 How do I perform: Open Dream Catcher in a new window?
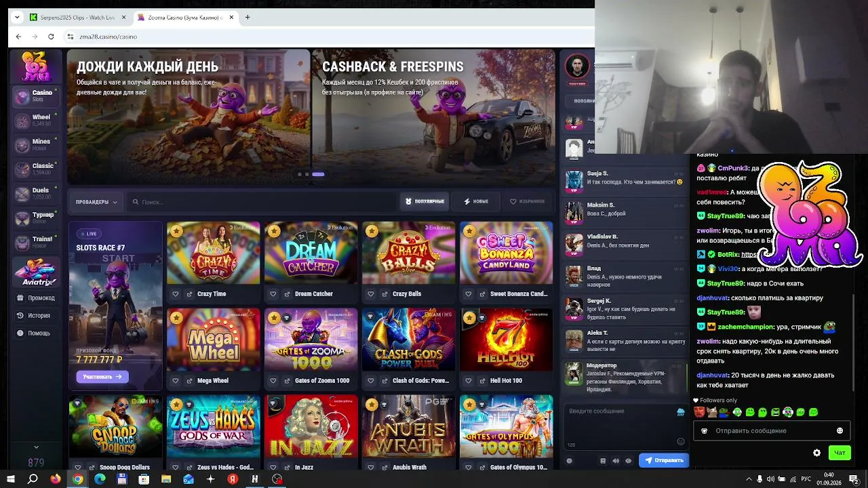tap(287, 294)
